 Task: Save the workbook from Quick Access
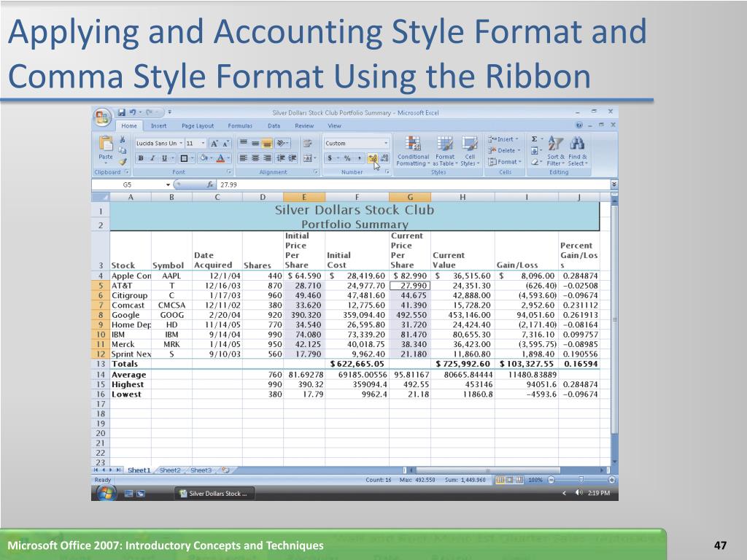122,112
